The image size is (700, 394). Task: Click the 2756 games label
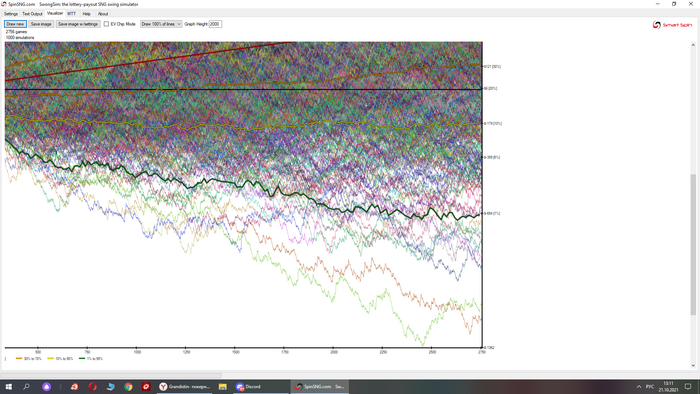coord(17,32)
